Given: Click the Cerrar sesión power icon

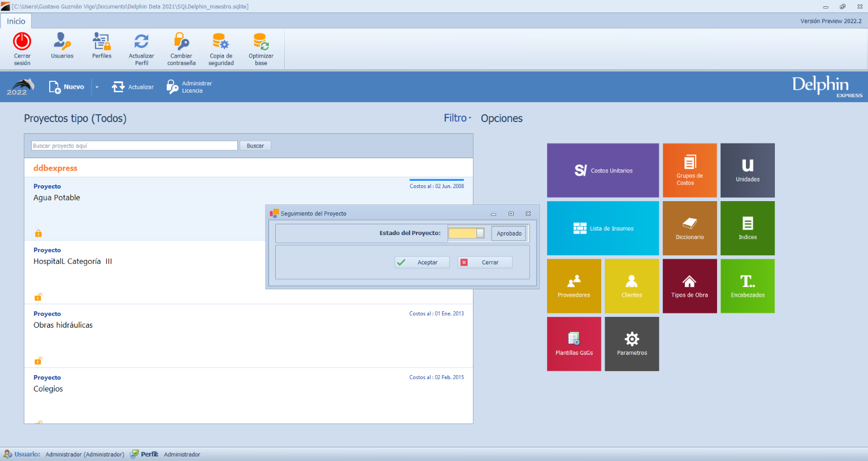Looking at the screenshot, I should pos(22,42).
